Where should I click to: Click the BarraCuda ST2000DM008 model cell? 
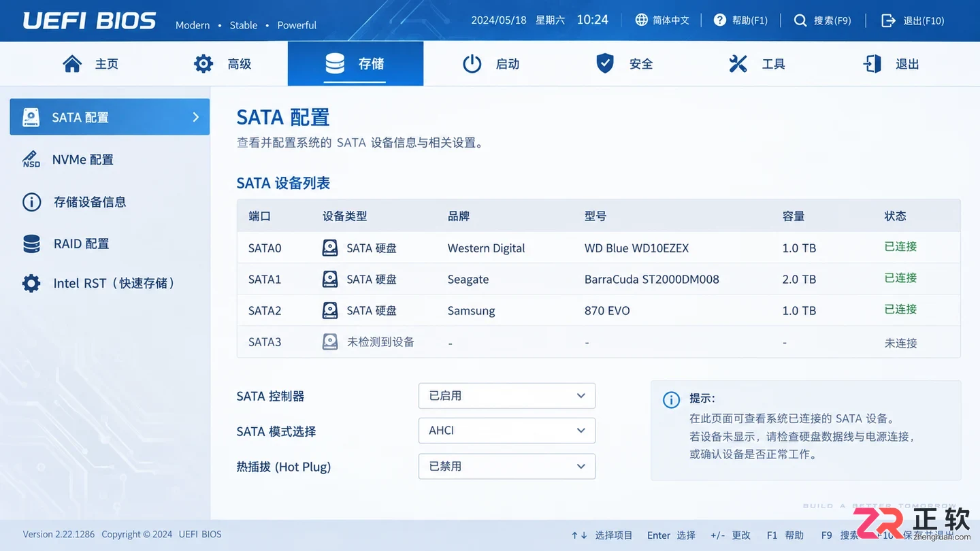[x=651, y=280]
